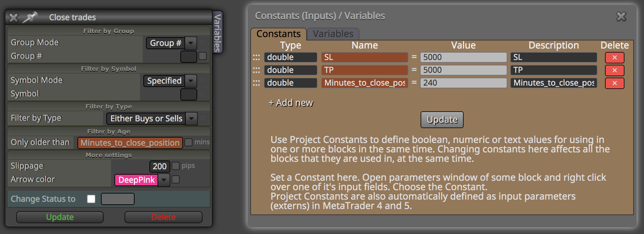644x234 pixels.
Task: Click the green Update button in Close trades
Action: tap(60, 217)
